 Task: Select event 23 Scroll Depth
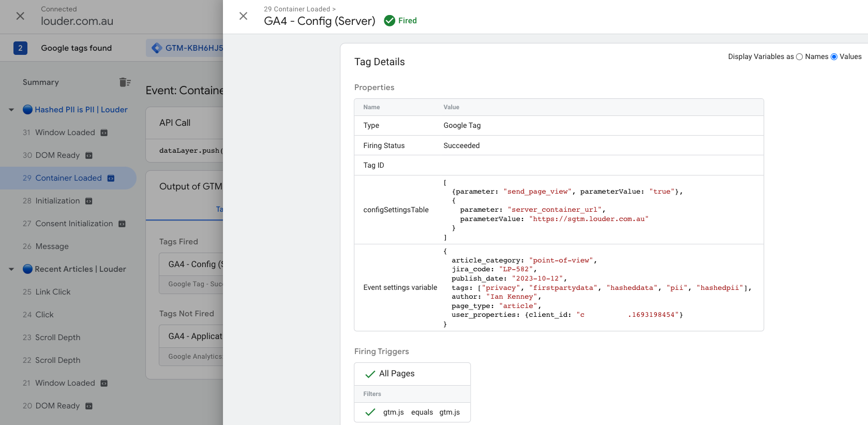tap(52, 338)
